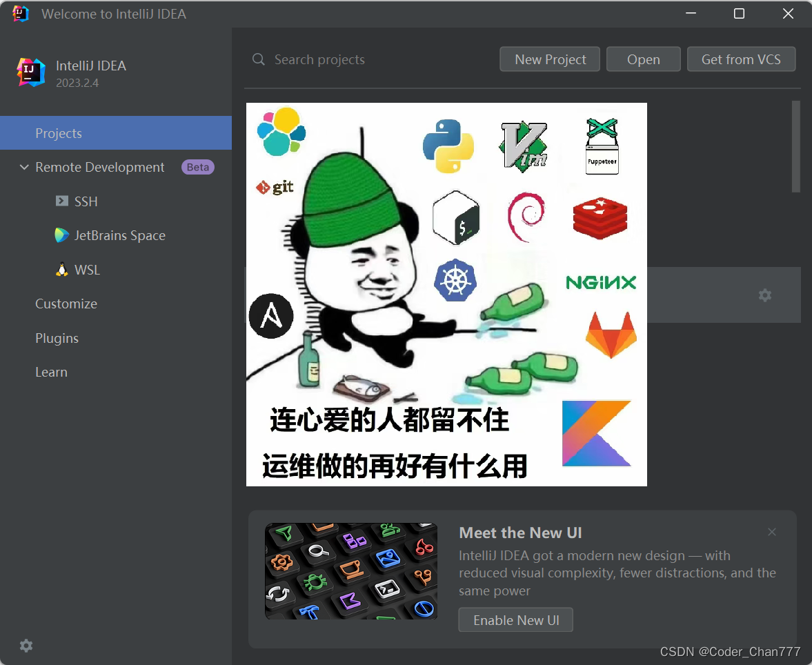Click the SSH terminal icon
Screen dimensions: 812x665
click(62, 201)
